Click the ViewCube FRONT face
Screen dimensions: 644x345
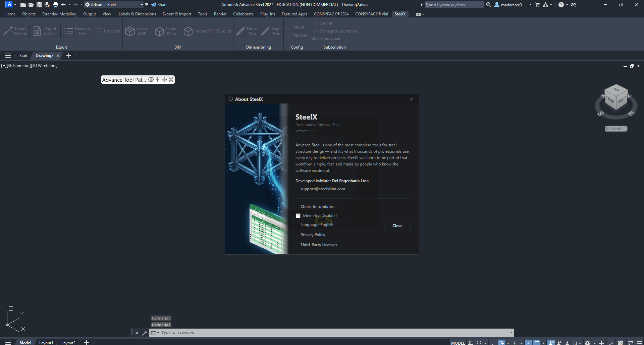click(x=610, y=100)
